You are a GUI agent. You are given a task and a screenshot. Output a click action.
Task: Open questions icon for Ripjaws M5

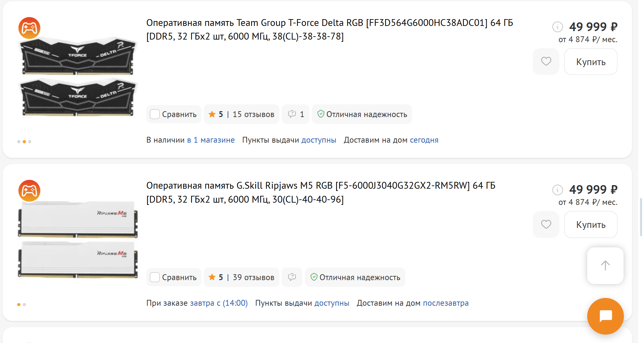tap(292, 277)
